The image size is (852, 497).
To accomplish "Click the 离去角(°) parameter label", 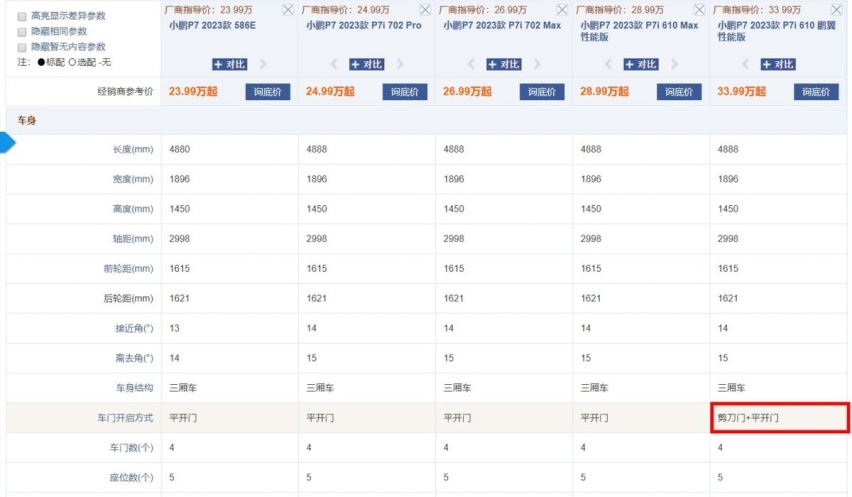I will 134,358.
